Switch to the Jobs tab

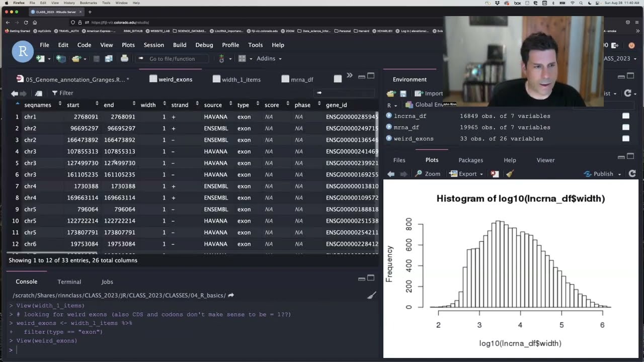click(107, 282)
